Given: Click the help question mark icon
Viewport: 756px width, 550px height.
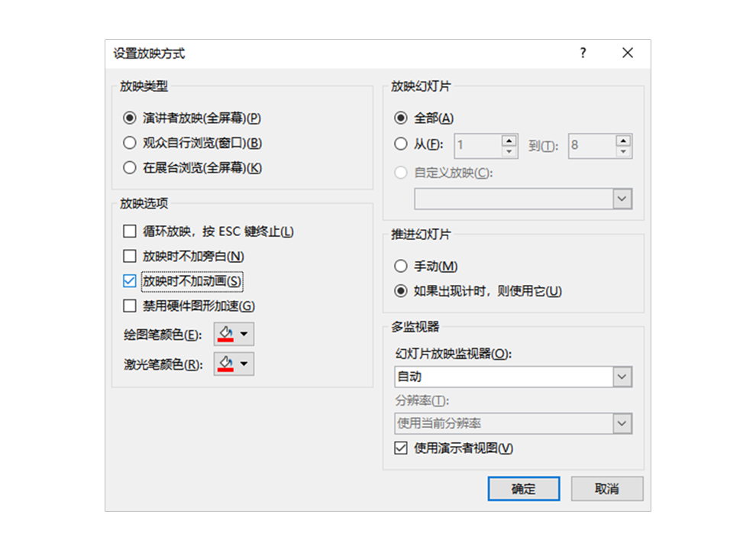Looking at the screenshot, I should click(x=583, y=53).
